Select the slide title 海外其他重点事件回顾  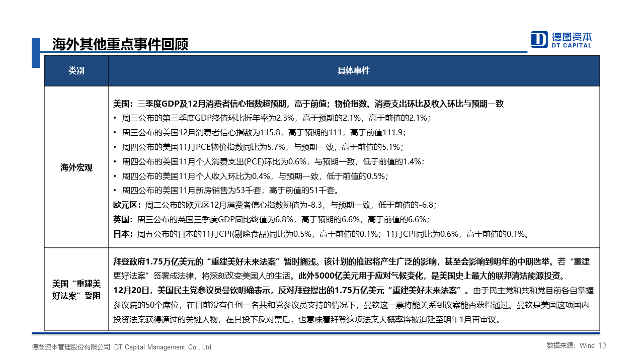(x=120, y=44)
